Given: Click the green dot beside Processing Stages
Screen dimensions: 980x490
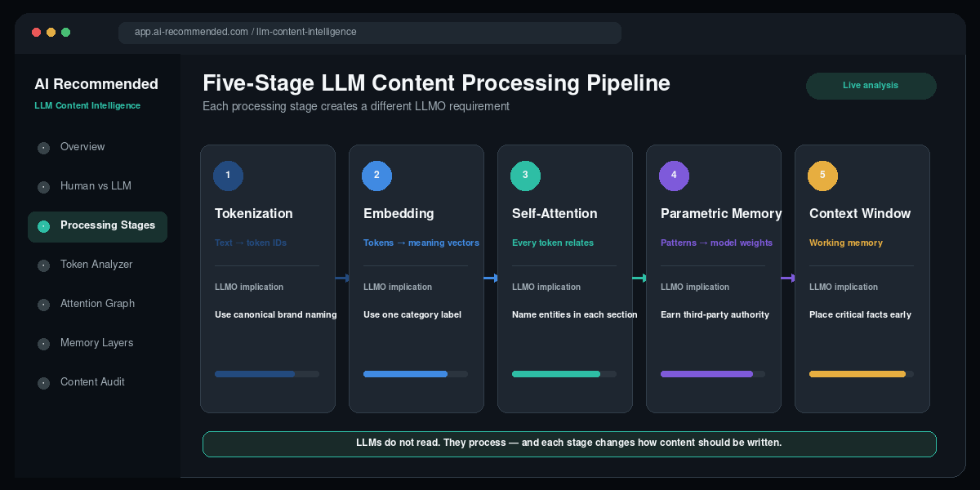Looking at the screenshot, I should click(x=44, y=226).
